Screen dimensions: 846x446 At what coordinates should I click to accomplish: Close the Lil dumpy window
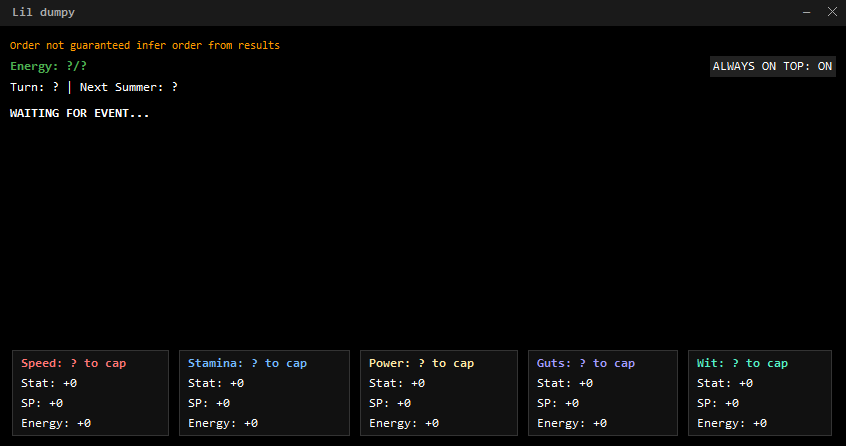click(x=833, y=12)
